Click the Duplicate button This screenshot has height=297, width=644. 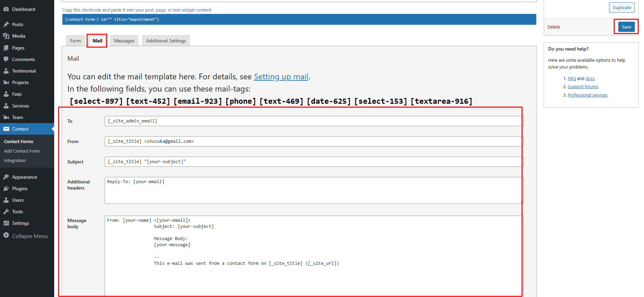622,7
